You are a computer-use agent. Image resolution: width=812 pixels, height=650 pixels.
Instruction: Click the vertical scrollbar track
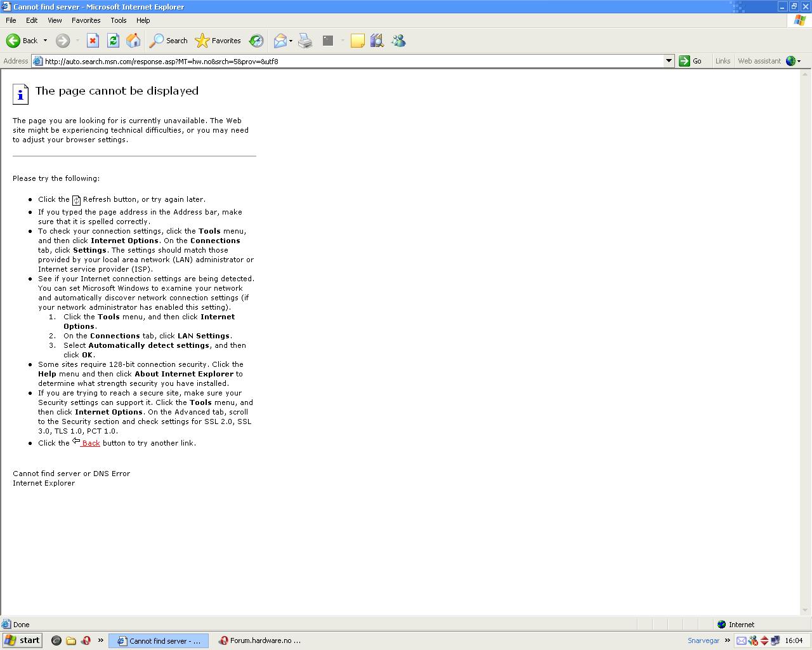pyautogui.click(x=806, y=343)
